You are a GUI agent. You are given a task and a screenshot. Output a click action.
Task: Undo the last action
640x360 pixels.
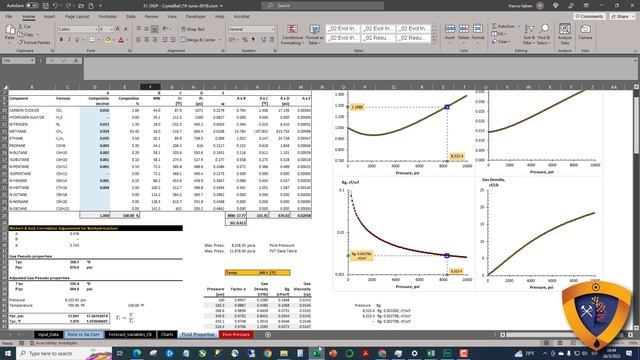[55, 6]
